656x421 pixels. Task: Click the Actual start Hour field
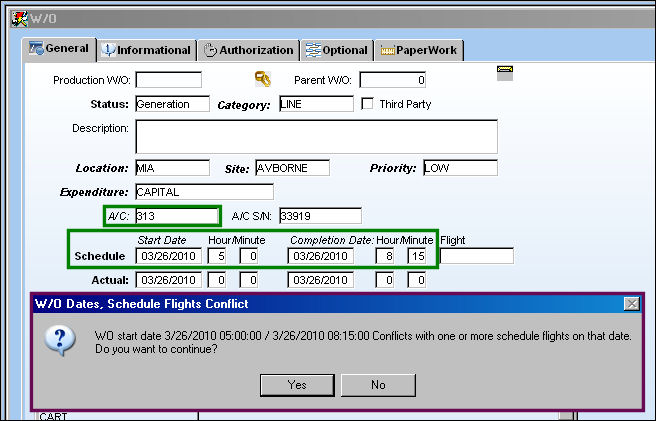(217, 280)
